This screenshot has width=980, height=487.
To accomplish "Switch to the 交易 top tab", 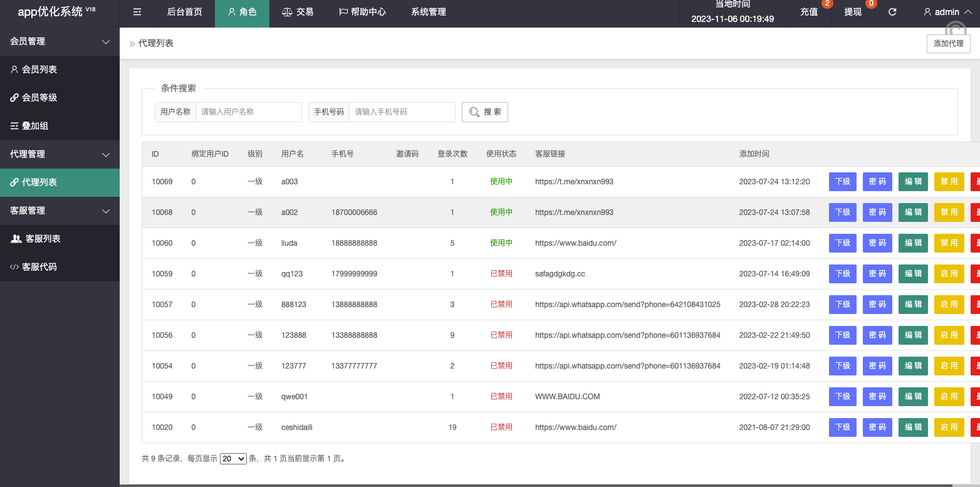I will pyautogui.click(x=298, y=12).
